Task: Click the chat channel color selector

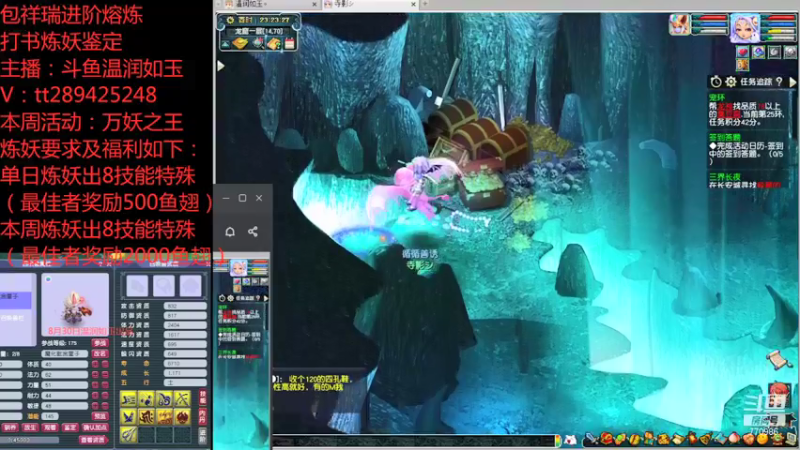Action: (x=558, y=440)
